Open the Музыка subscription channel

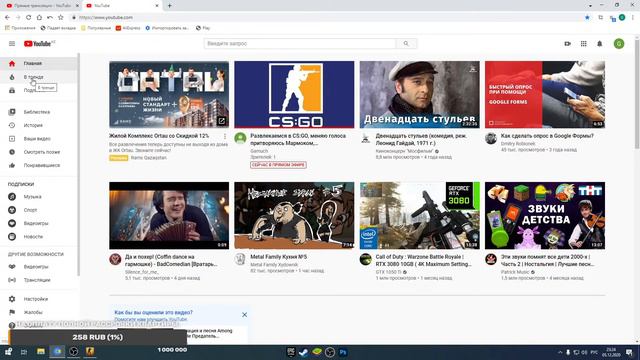39,197
